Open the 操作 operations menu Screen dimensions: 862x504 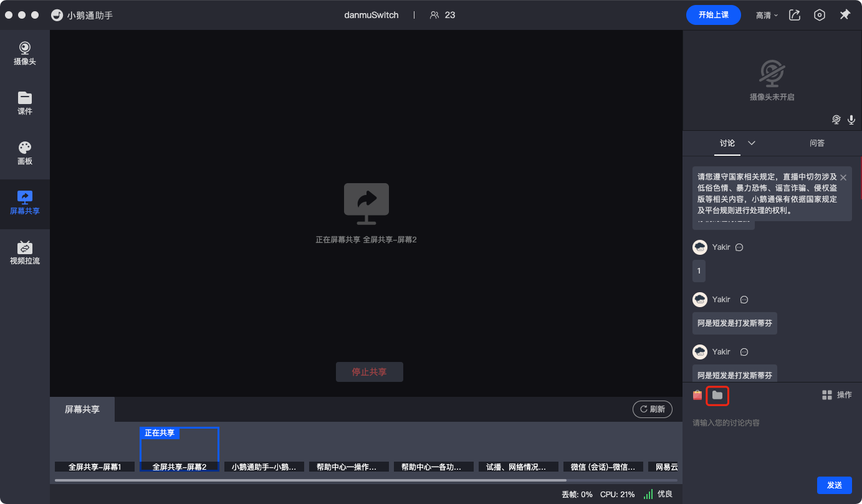click(x=836, y=395)
